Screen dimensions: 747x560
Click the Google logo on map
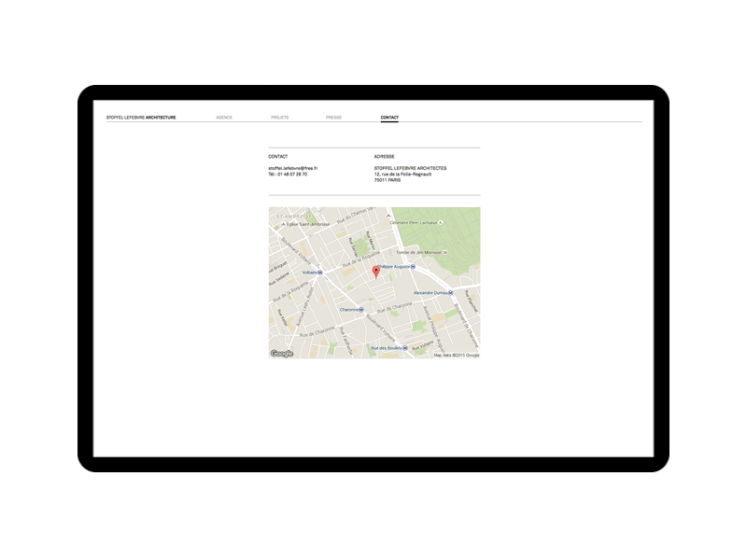click(282, 354)
